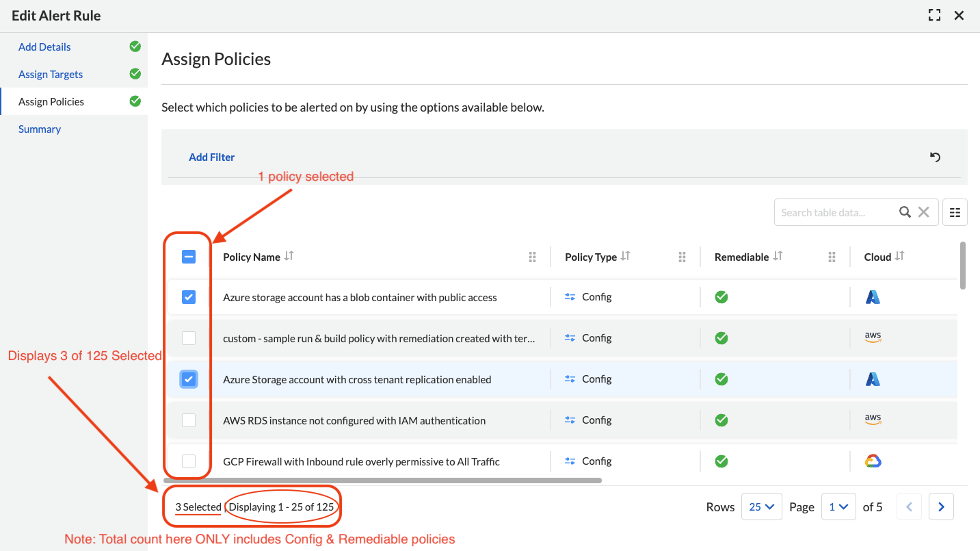The width and height of the screenshot is (980, 551).
Task: Click the search magnifier icon
Action: tap(905, 212)
